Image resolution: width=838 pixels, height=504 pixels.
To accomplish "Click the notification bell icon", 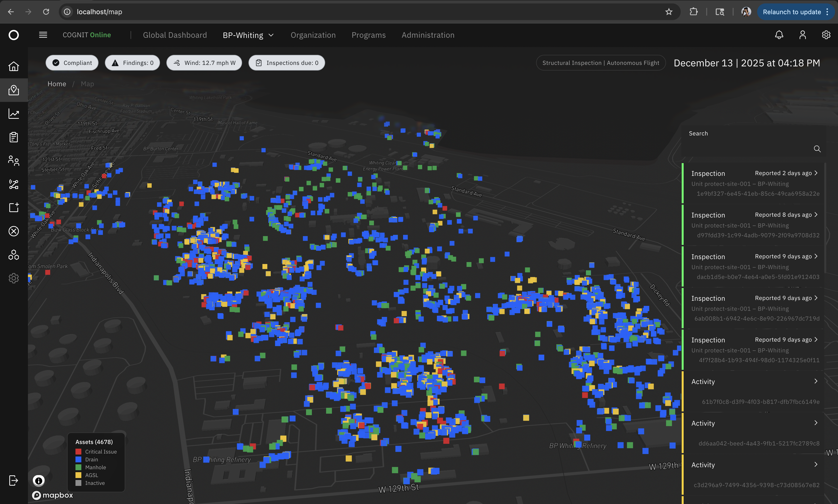I will pos(779,35).
